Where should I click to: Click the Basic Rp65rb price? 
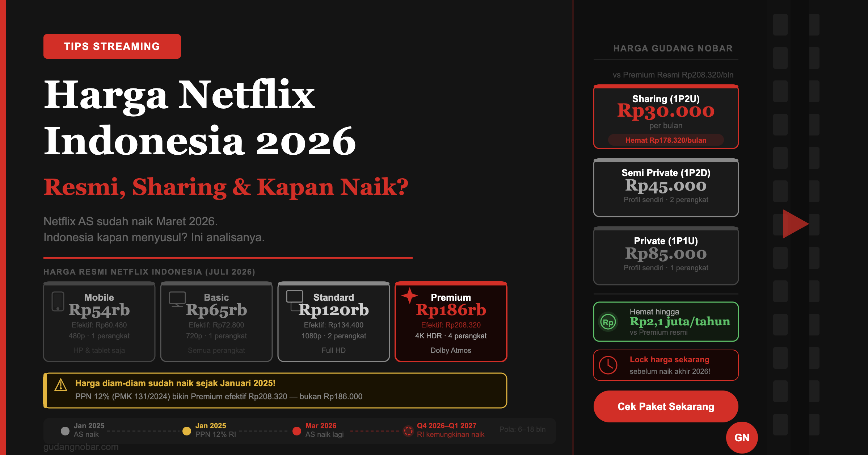(x=216, y=310)
